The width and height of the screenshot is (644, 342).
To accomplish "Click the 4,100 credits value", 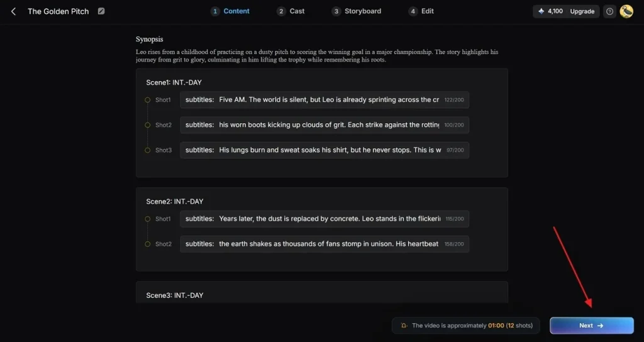I will [555, 11].
